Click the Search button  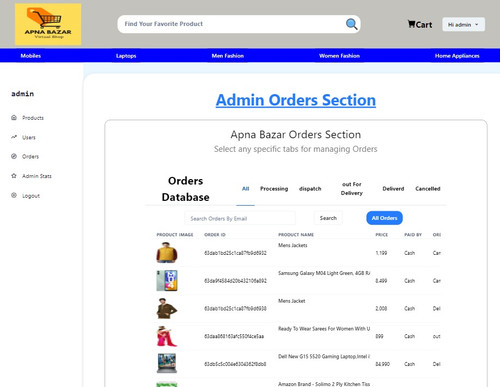[x=328, y=218]
